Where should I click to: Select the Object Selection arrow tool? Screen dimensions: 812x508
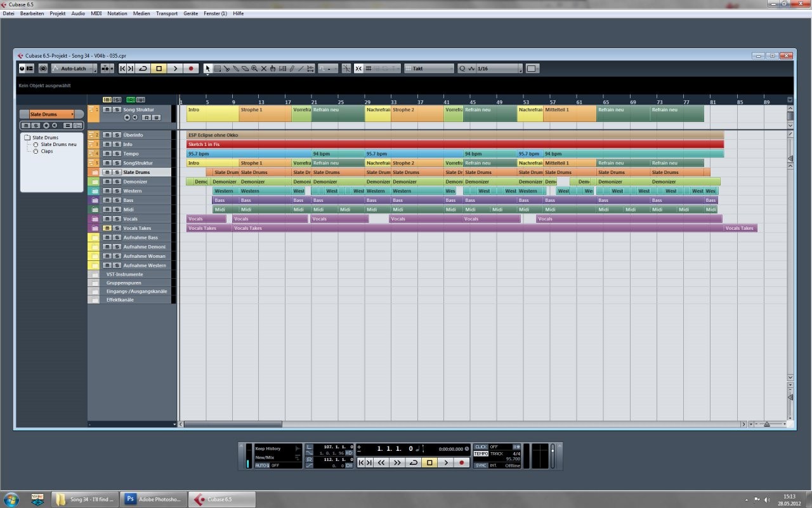pos(207,69)
